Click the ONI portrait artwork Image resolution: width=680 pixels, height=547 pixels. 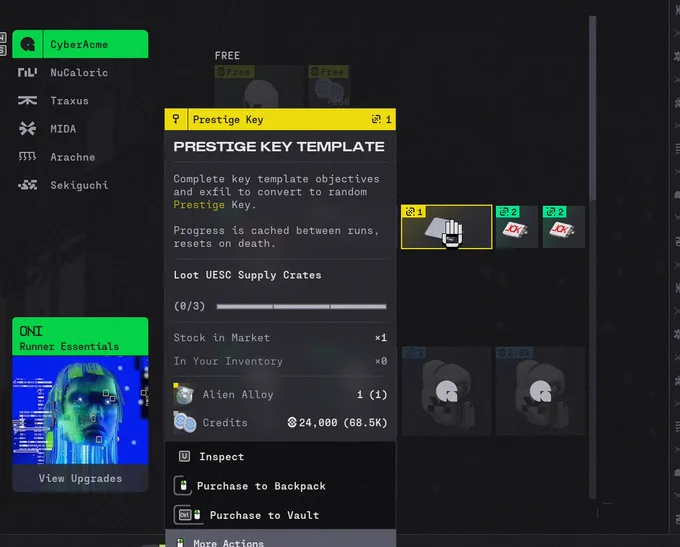(x=80, y=410)
